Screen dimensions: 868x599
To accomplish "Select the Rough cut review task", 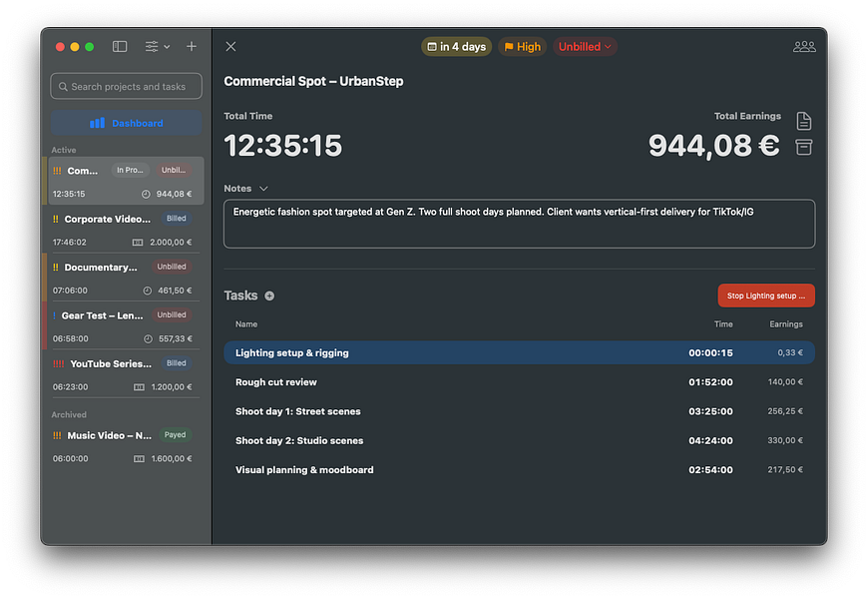I will click(x=519, y=382).
